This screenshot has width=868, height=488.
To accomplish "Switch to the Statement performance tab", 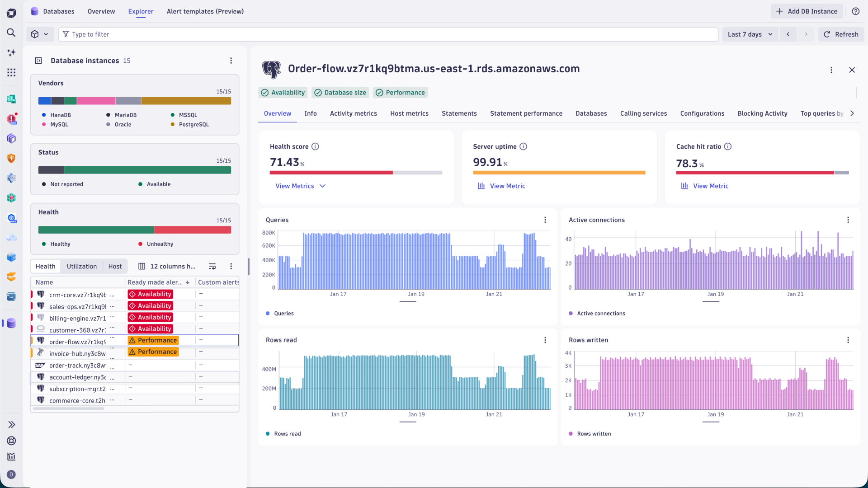I will click(x=526, y=113).
